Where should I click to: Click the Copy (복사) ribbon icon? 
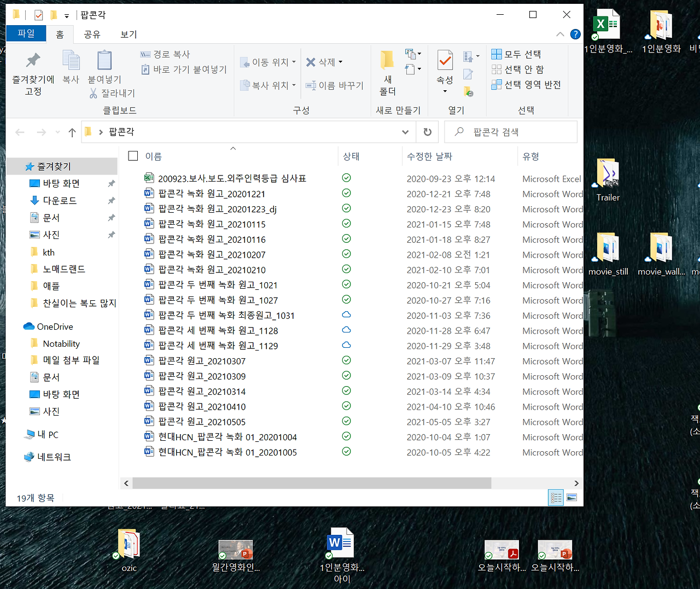tap(71, 67)
